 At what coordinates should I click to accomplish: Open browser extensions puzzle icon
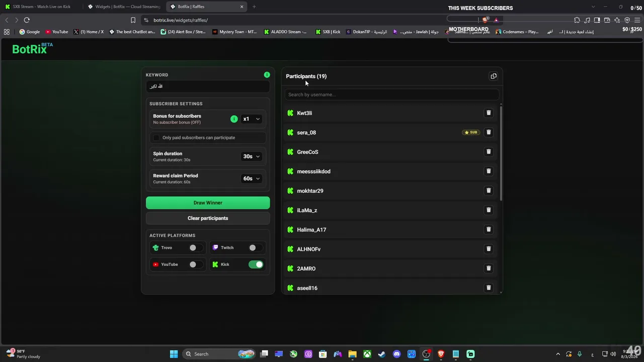(x=577, y=20)
